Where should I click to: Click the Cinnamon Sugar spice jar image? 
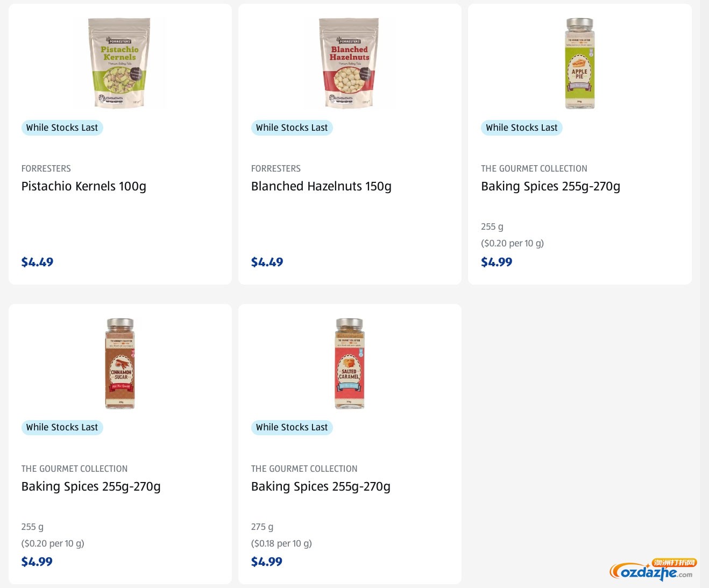pos(120,363)
